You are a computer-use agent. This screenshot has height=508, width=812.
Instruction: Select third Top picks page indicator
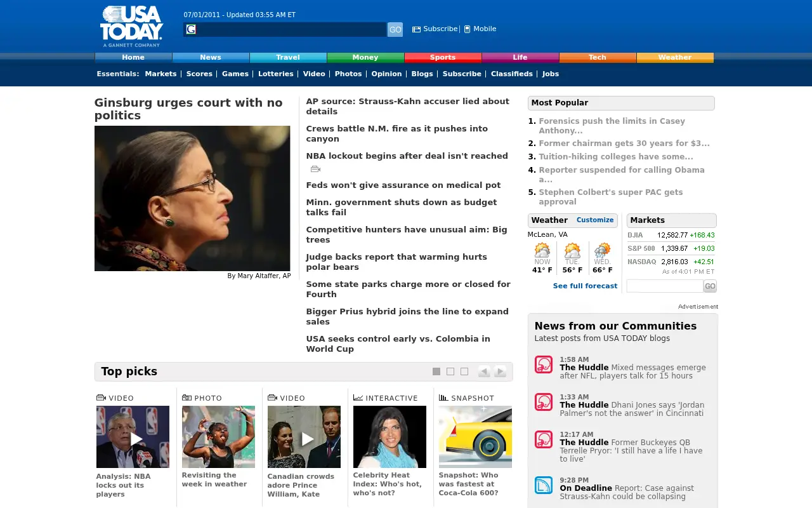point(464,371)
